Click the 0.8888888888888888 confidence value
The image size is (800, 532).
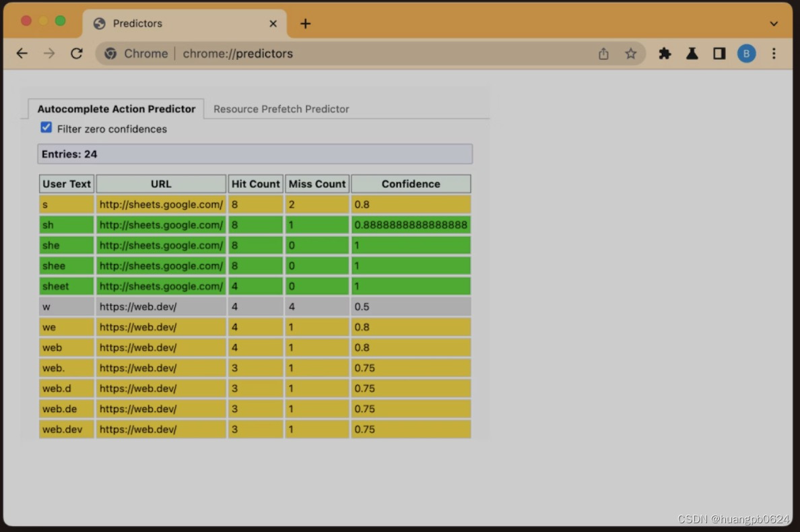point(411,225)
